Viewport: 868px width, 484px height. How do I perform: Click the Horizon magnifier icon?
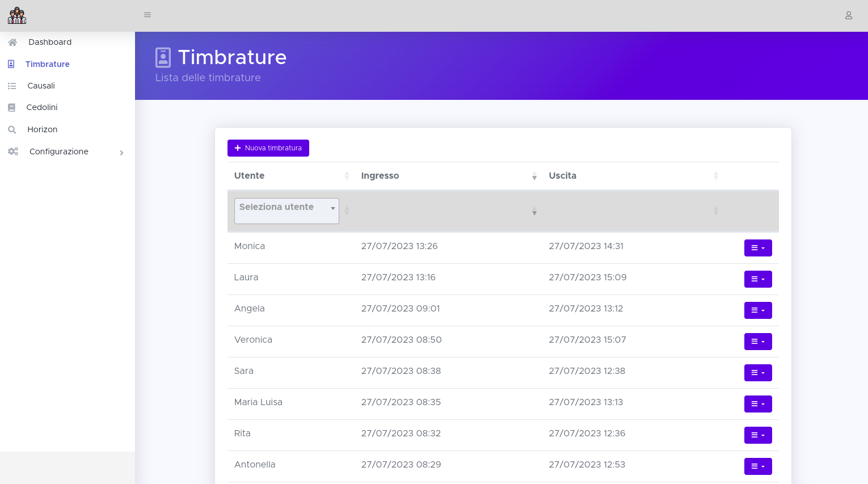pyautogui.click(x=12, y=130)
